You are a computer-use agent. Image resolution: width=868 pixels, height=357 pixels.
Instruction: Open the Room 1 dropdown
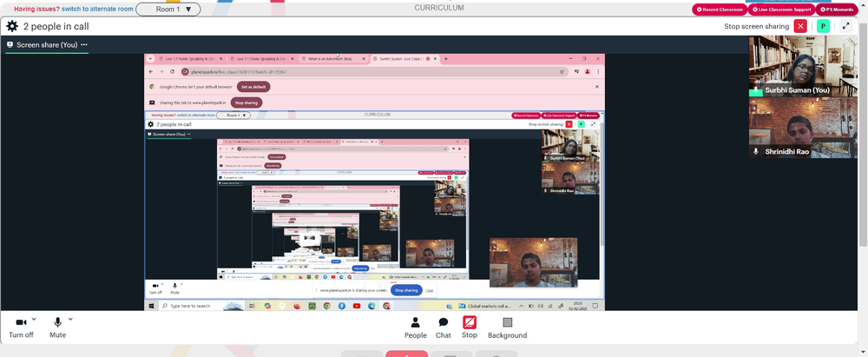(168, 9)
